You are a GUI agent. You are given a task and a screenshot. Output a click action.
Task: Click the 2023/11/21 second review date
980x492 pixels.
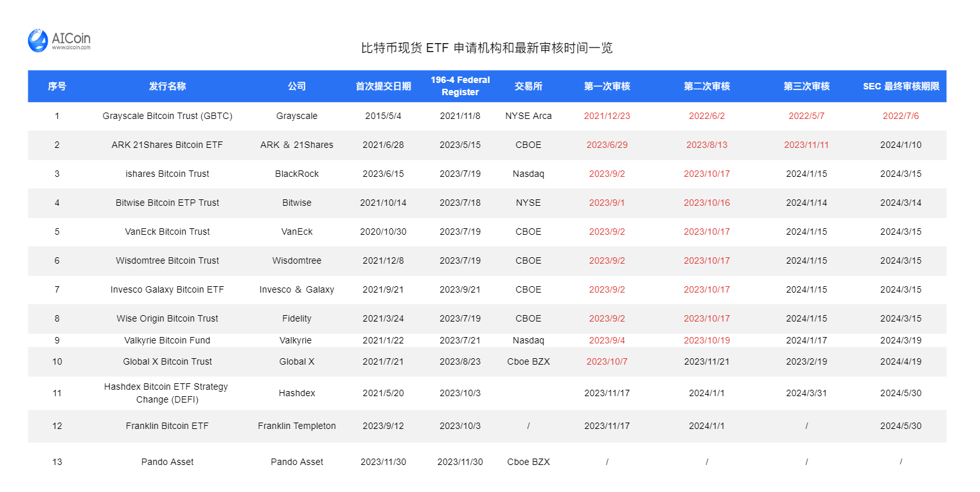tap(707, 361)
